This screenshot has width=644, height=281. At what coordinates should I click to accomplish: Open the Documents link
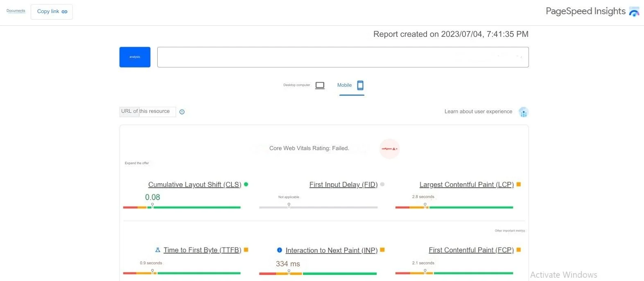[x=16, y=11]
